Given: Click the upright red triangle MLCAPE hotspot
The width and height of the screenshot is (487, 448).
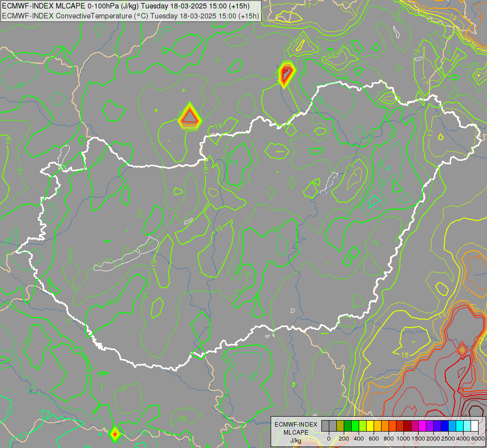Looking at the screenshot, I should tap(190, 116).
